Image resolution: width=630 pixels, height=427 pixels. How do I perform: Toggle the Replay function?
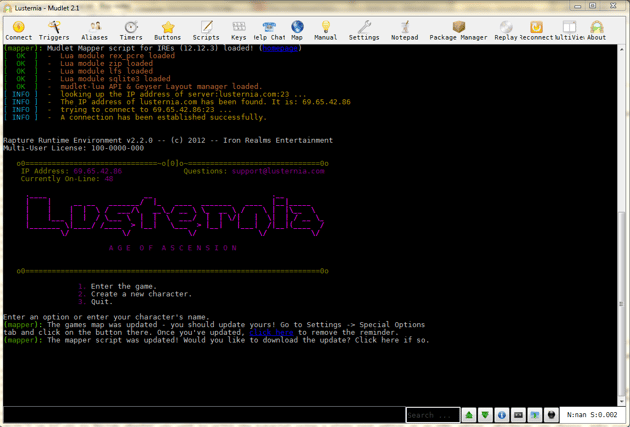[x=506, y=30]
